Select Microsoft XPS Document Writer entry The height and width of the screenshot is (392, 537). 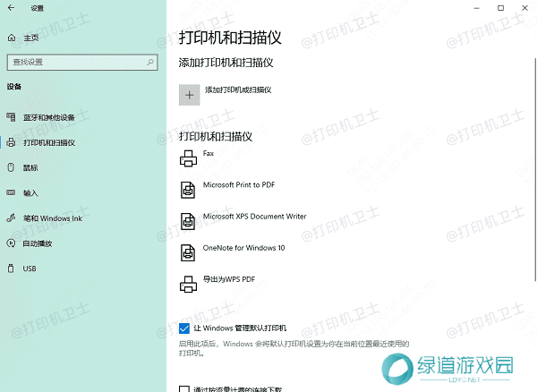(x=254, y=217)
